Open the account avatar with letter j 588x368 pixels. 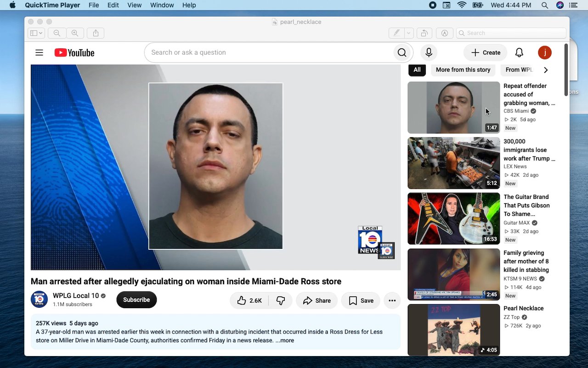point(545,52)
